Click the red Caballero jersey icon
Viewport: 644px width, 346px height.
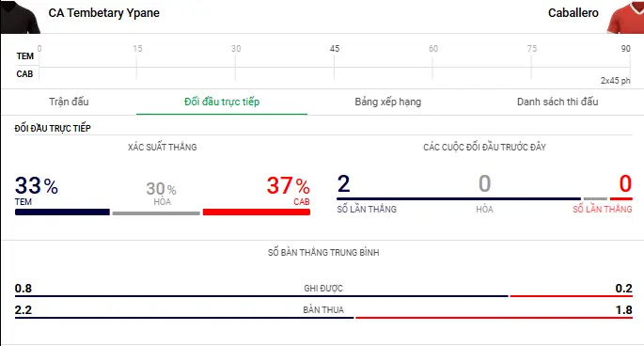[625, 16]
